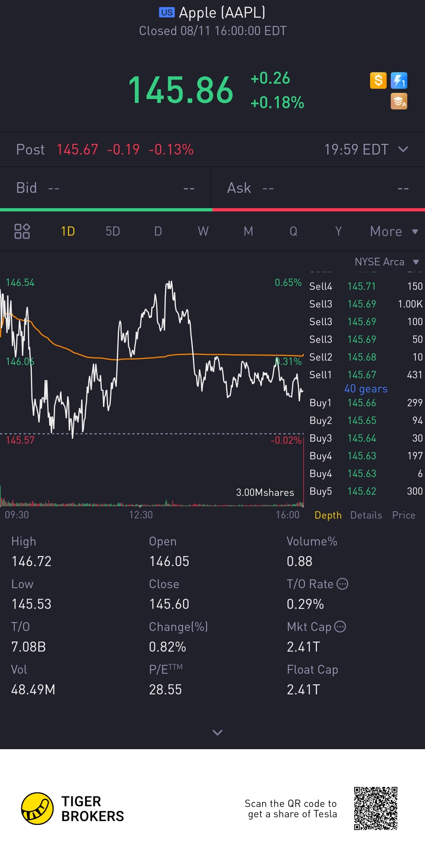The width and height of the screenshot is (425, 868).
Task: Tap the P/E TTM value 28.55
Action: point(165,689)
